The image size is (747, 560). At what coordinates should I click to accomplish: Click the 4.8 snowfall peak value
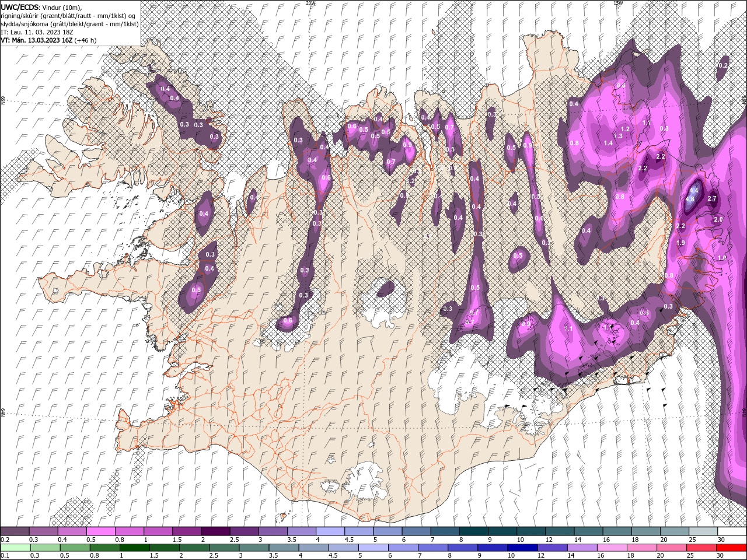point(690,199)
